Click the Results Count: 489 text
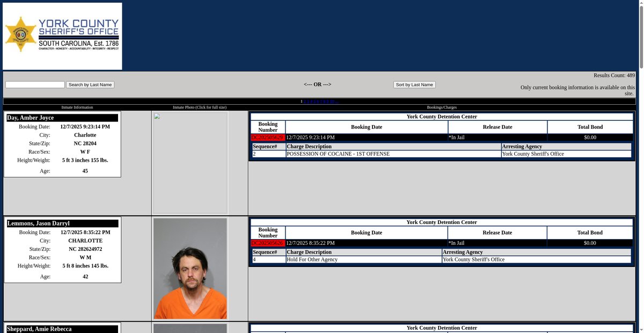 614,75
